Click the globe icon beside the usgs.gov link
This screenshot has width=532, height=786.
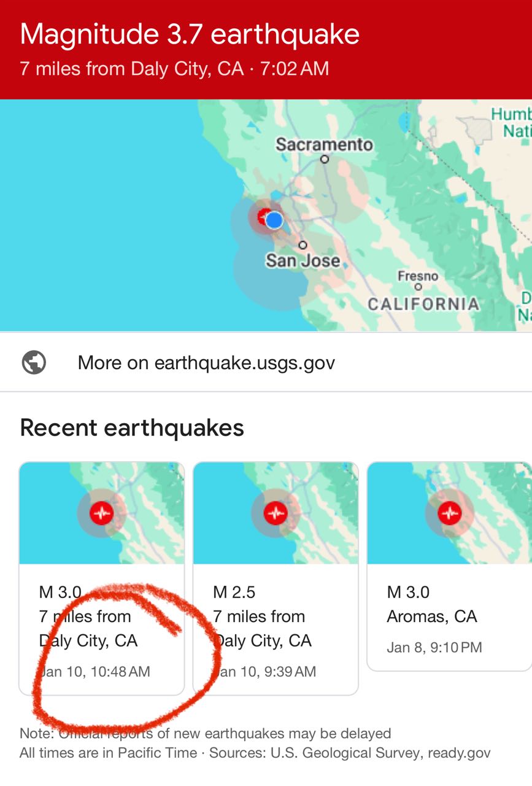(34, 362)
